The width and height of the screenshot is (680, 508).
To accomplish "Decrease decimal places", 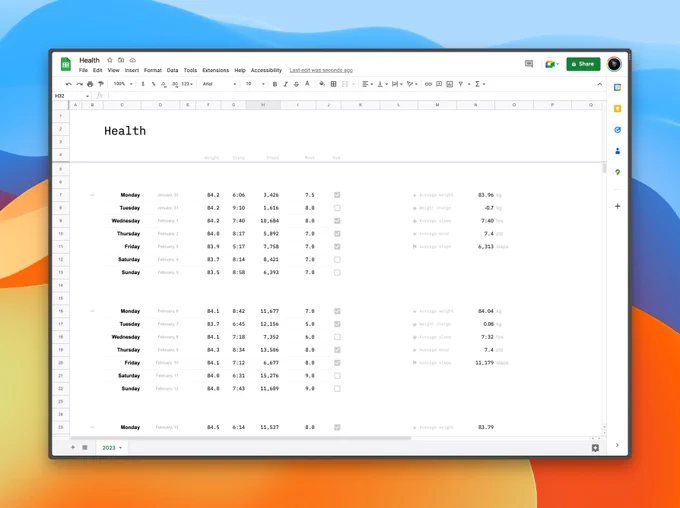I will pyautogui.click(x=164, y=84).
